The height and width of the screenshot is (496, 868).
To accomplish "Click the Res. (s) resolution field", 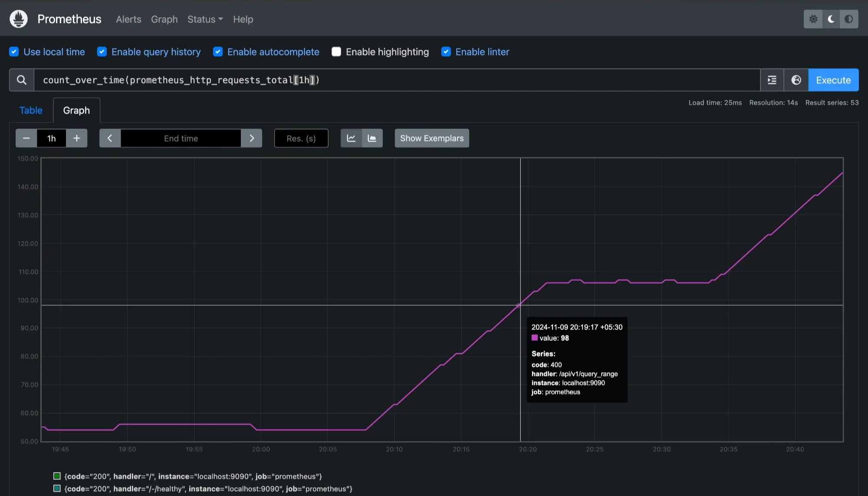I will pos(301,138).
